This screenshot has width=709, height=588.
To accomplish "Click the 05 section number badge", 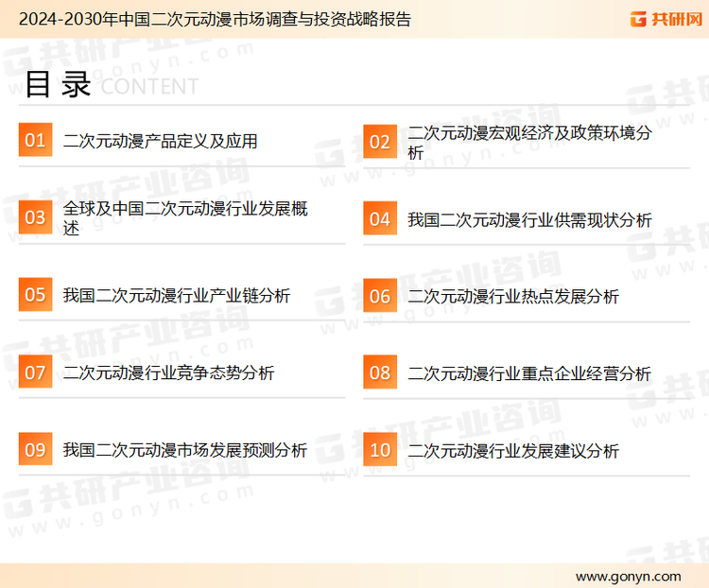I will tap(35, 295).
